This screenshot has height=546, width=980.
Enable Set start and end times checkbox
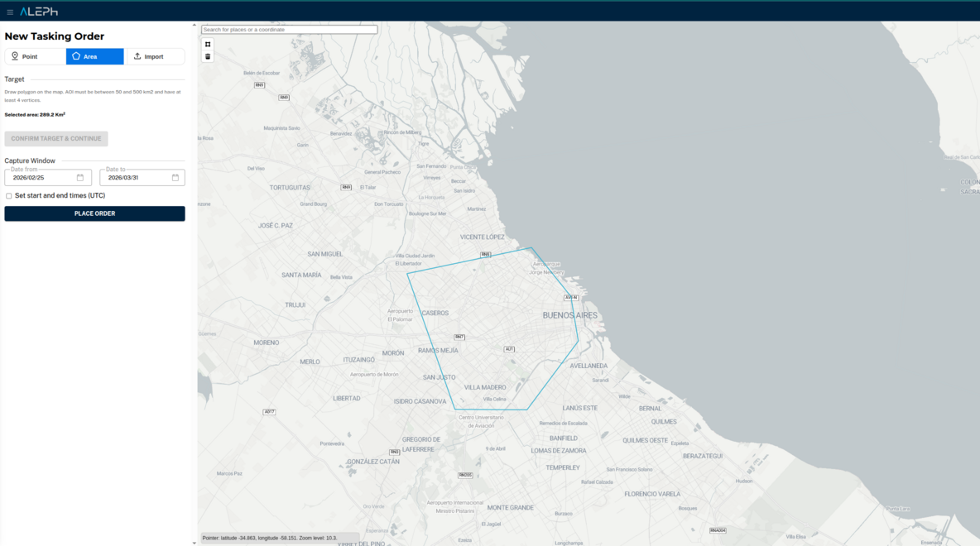pos(9,196)
